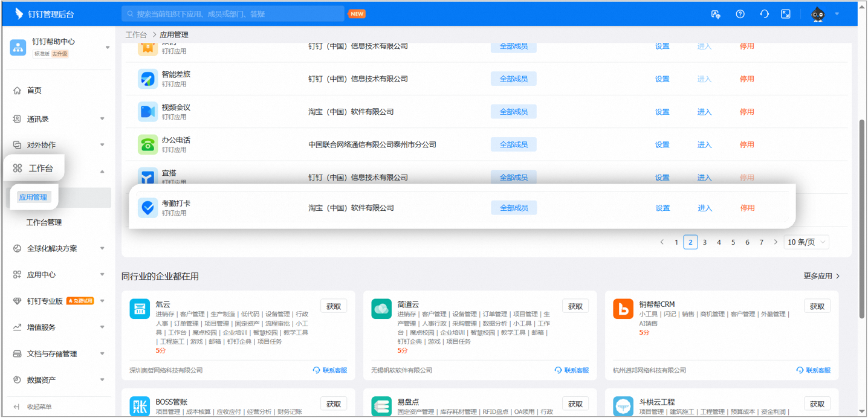Image resolution: width=868 pixels, height=418 pixels.
Task: Open user account dropdown arrow in header
Action: tap(837, 14)
